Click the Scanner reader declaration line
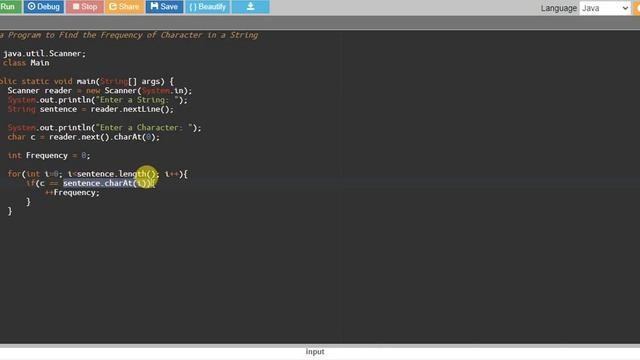This screenshot has height=360, width=640. (99, 91)
